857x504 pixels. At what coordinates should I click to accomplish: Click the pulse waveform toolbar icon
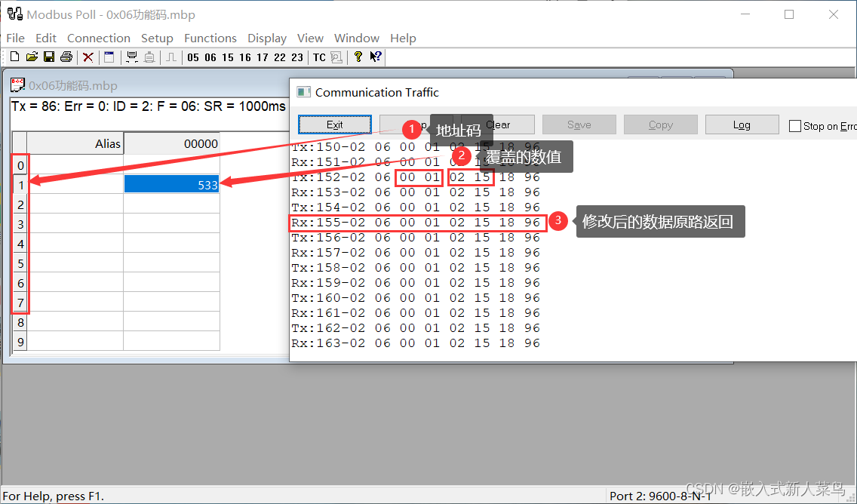[171, 57]
